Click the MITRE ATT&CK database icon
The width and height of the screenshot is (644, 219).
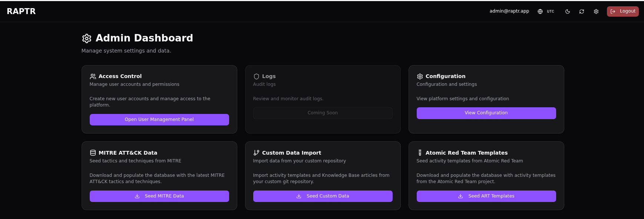click(x=93, y=153)
